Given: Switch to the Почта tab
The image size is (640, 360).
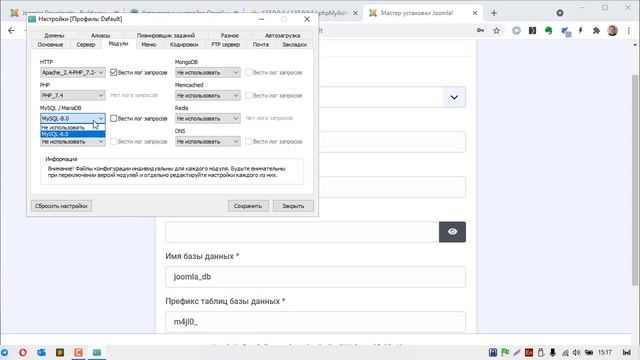Looking at the screenshot, I should coord(260,44).
